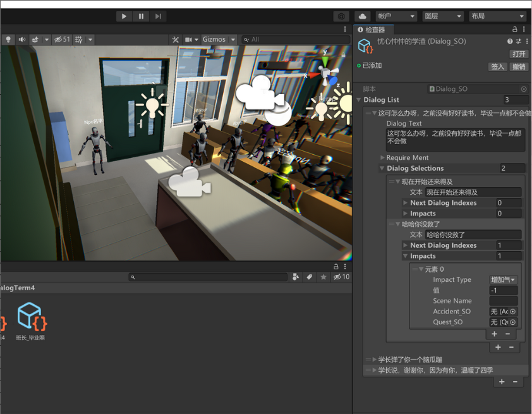Click the preset sliders icon in the inspector
The height and width of the screenshot is (414, 532).
(x=518, y=42)
